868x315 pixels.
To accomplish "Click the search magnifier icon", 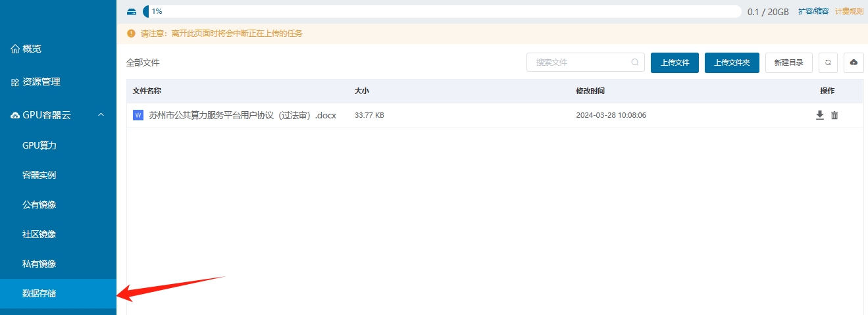I will 635,62.
